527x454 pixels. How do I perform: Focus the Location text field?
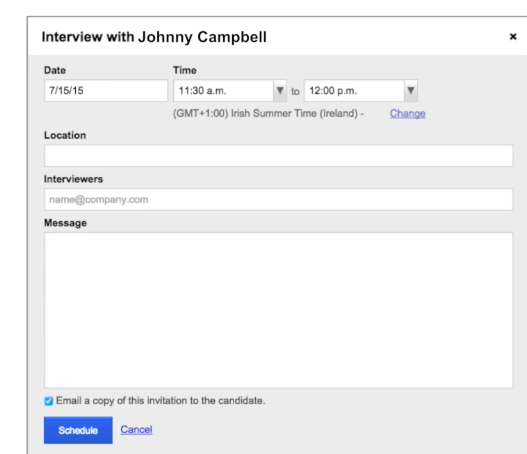point(278,156)
